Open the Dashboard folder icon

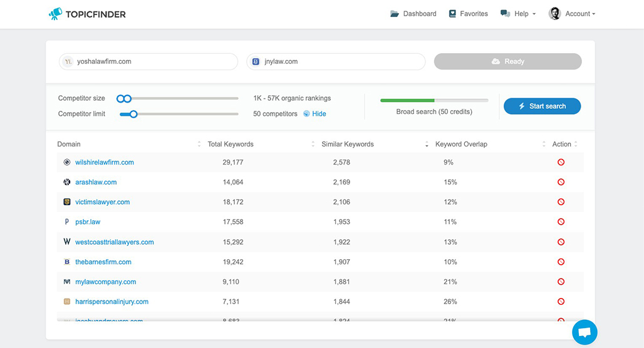(x=394, y=14)
